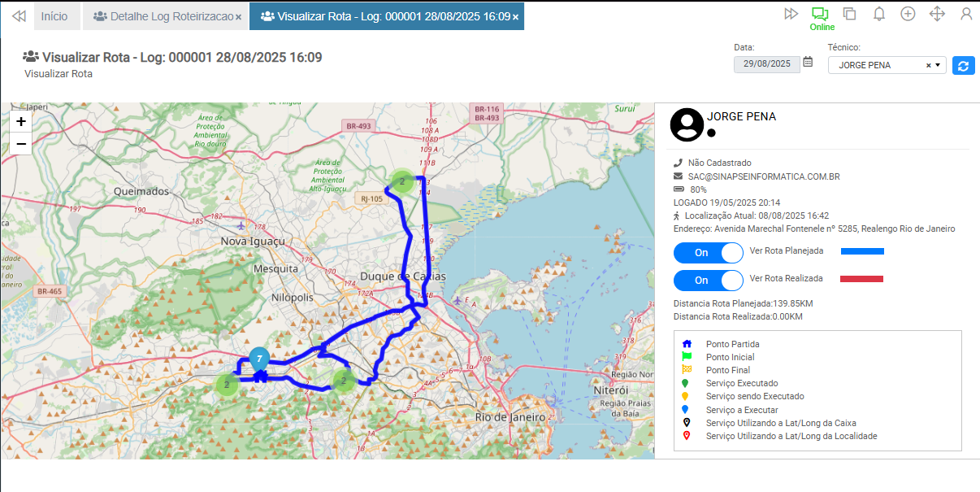The image size is (980, 492).
Task: Click the fast-forward arrows icon in top bar
Action: pos(791,14)
